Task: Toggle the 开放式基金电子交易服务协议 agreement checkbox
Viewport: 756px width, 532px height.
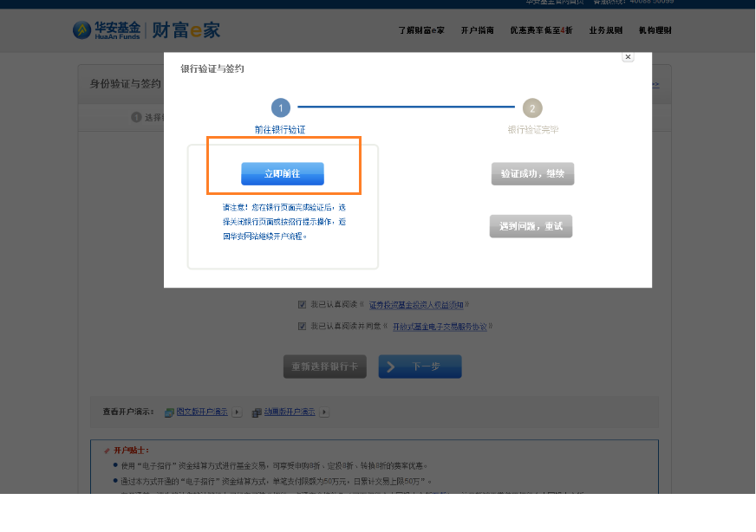Action: (x=302, y=327)
